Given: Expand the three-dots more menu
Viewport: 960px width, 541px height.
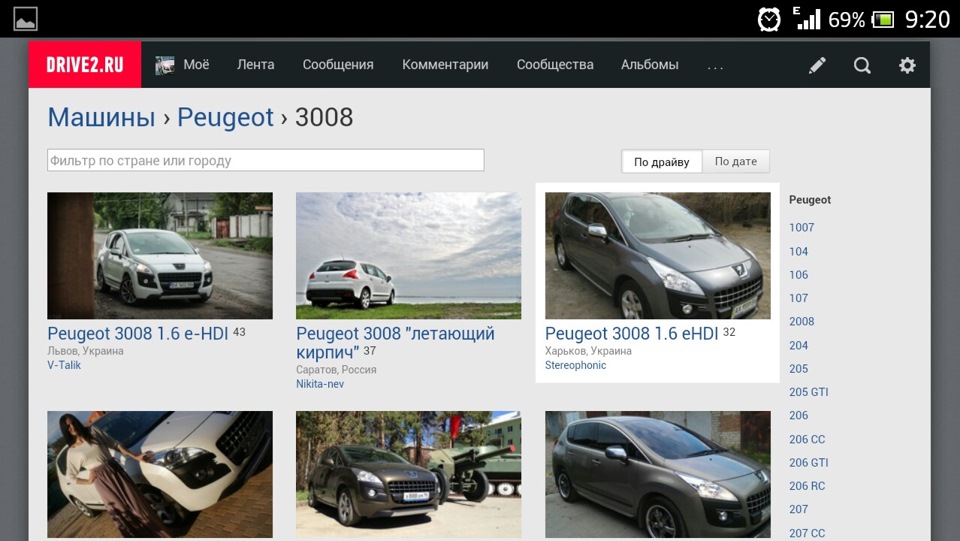Looking at the screenshot, I should click(715, 67).
